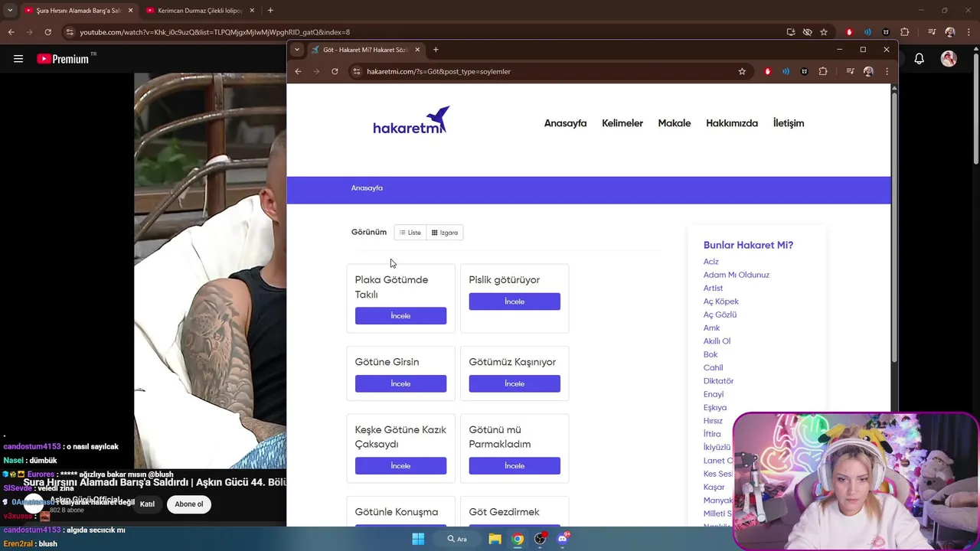The width and height of the screenshot is (980, 551).
Task: Open sidebar link Amk
Action: pos(711,328)
